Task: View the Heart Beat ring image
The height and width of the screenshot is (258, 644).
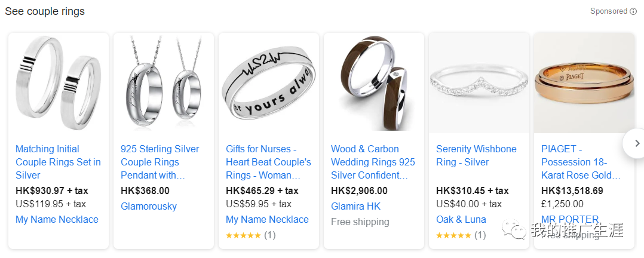Action: pos(269,84)
